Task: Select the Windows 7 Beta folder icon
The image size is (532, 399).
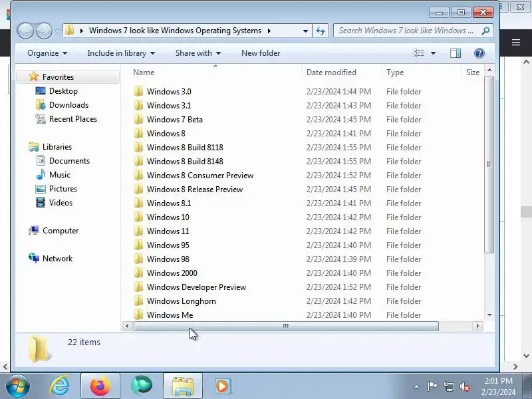Action: coord(138,120)
